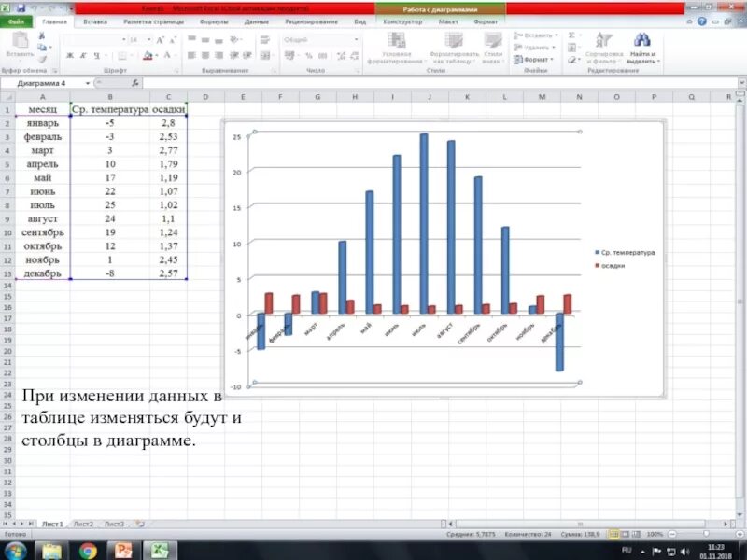Click the increase decimal icon
Screen dimensions: 747x560
point(341,56)
